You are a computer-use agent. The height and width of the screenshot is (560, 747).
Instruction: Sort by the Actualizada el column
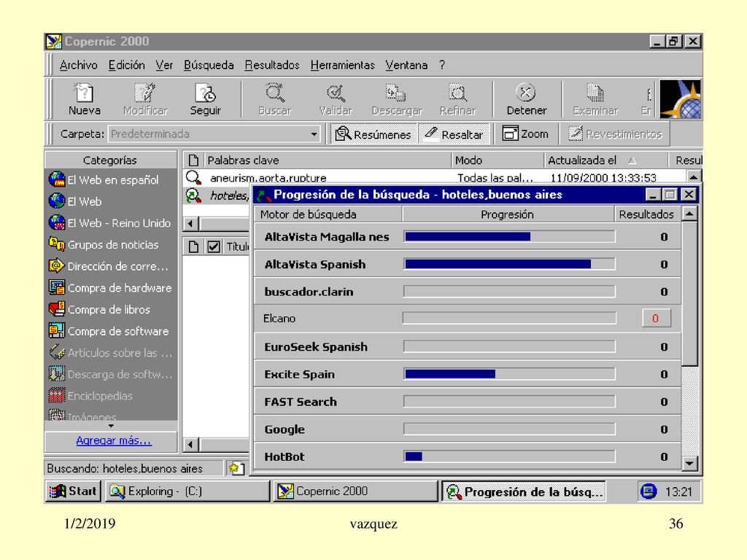pos(605,160)
